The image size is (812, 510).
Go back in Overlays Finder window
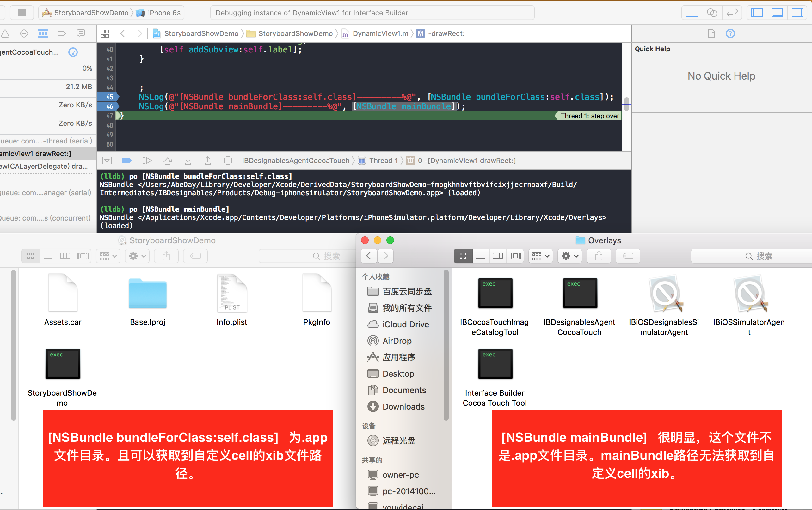(369, 256)
